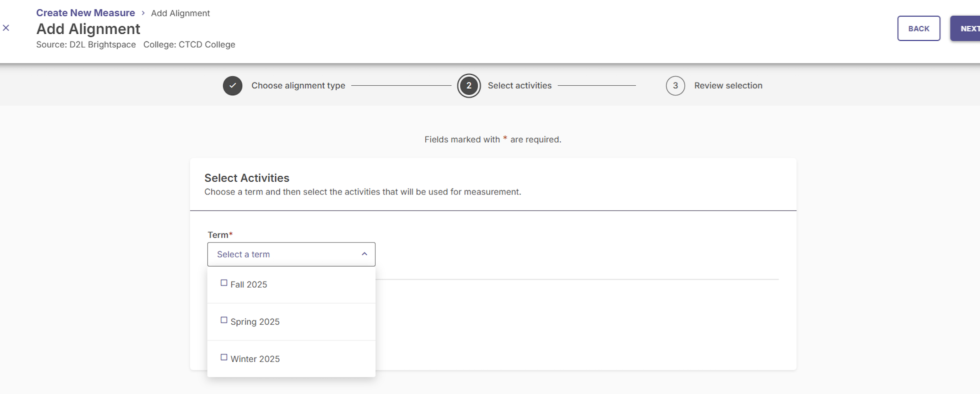This screenshot has width=980, height=394.
Task: Select Fall 2025 from the term list
Action: point(249,284)
